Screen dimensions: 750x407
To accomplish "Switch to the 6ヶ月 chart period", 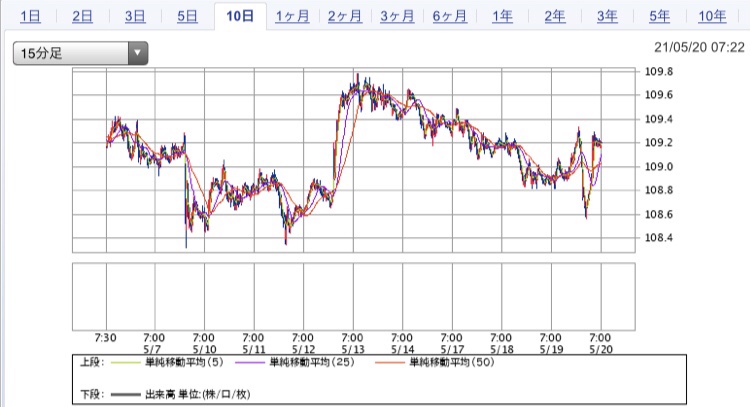I will pos(450,17).
